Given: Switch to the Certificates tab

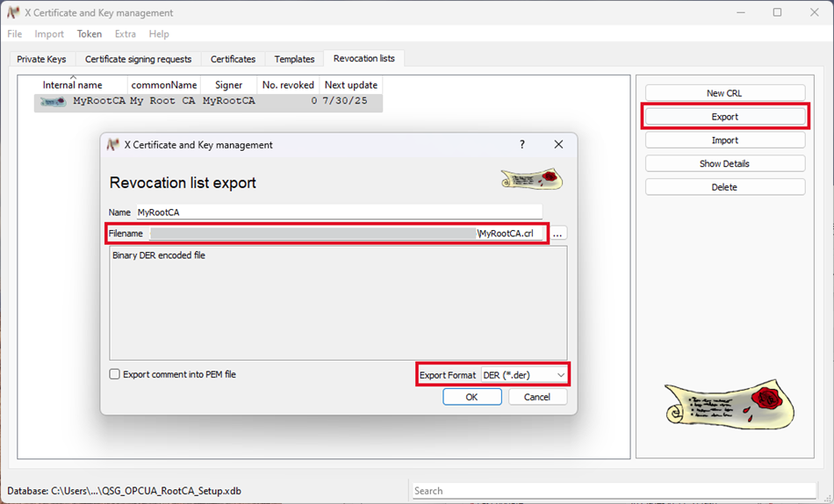Looking at the screenshot, I should (233, 59).
